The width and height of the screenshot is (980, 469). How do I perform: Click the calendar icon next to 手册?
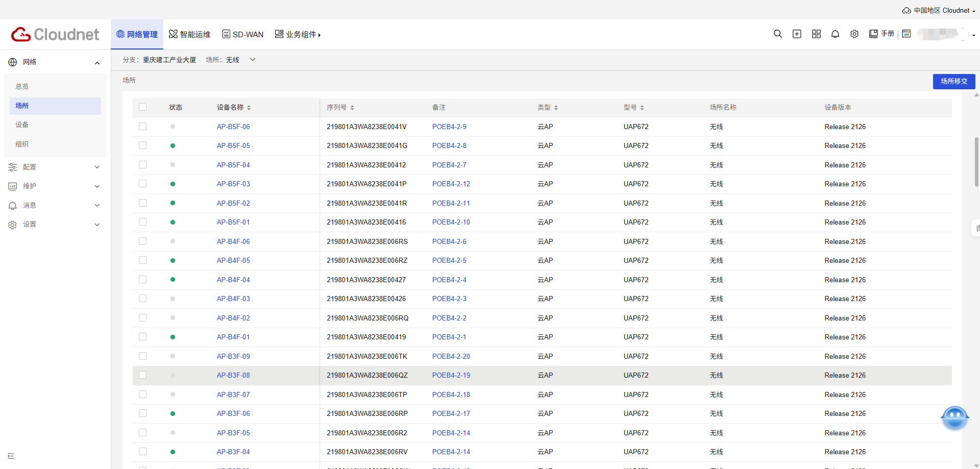click(906, 34)
